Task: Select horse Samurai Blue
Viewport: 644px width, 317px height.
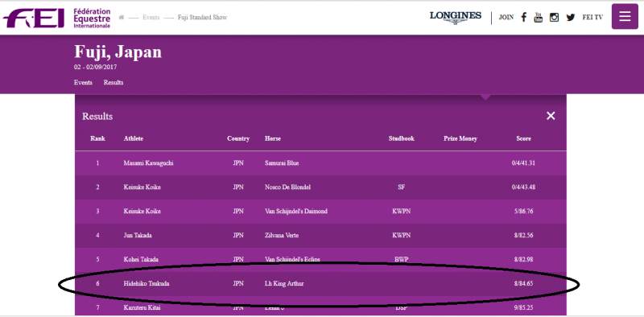Action: pos(282,163)
